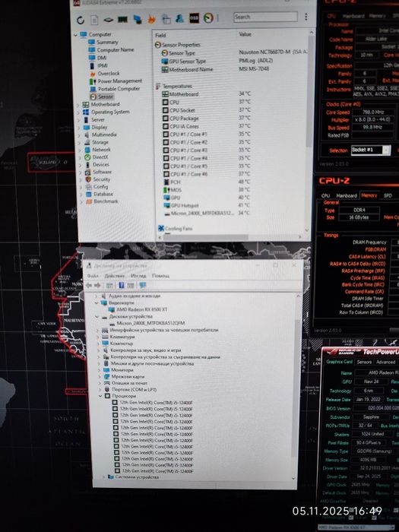Open the Socket #1 selection dropdown in CPU-Z
Viewport: 399px width, 532px height.
pyautogui.click(x=371, y=150)
